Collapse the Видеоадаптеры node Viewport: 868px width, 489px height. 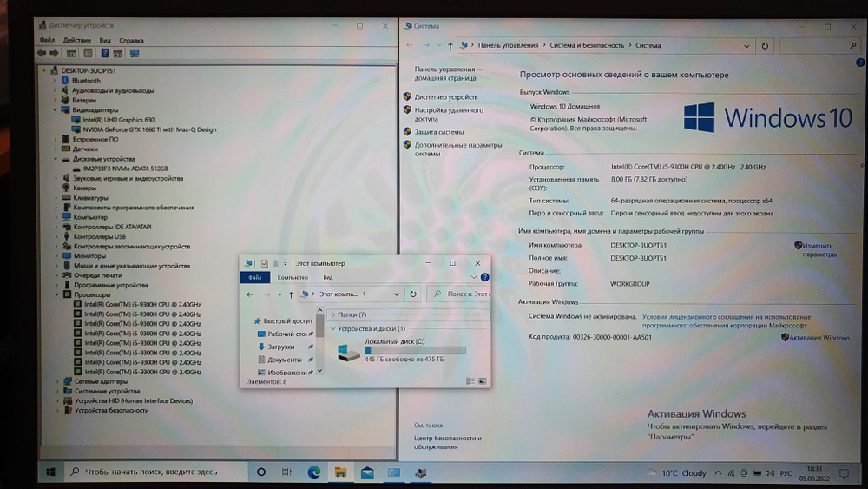click(x=56, y=109)
